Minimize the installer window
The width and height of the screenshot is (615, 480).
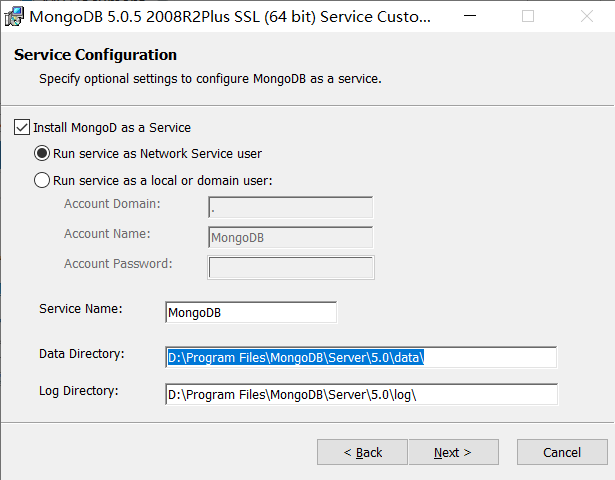[470, 16]
